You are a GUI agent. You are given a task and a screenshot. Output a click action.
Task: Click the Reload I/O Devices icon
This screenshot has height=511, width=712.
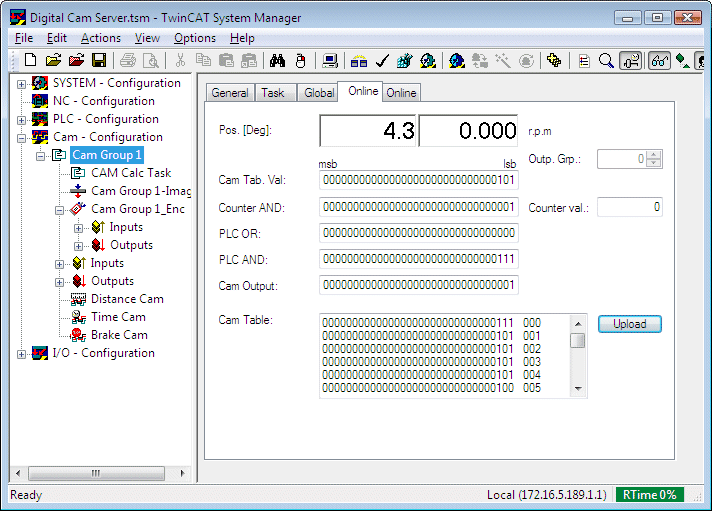coord(480,60)
